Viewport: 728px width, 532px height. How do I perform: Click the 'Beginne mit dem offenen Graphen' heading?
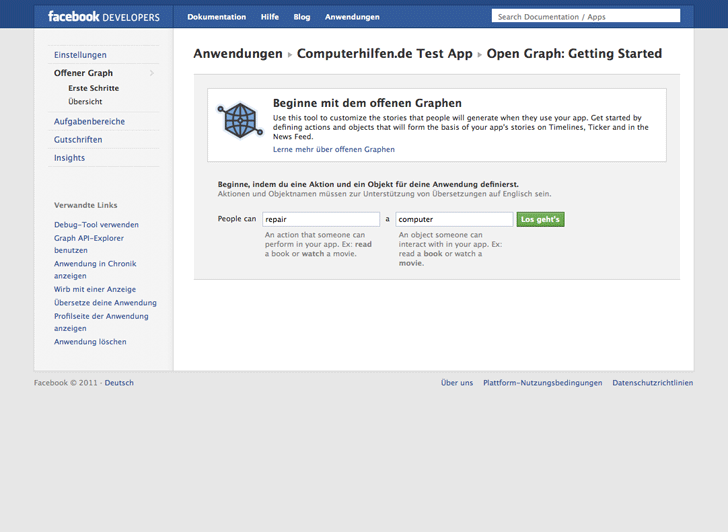[x=367, y=103]
